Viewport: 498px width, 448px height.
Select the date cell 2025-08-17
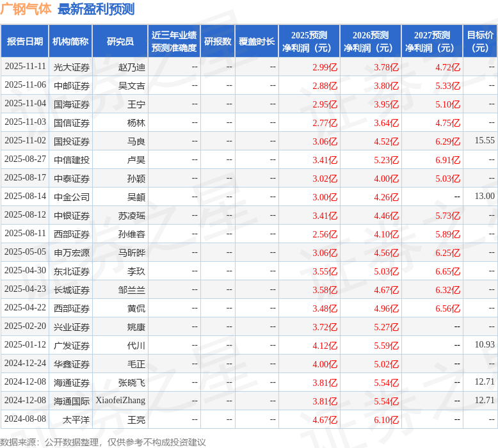point(25,178)
